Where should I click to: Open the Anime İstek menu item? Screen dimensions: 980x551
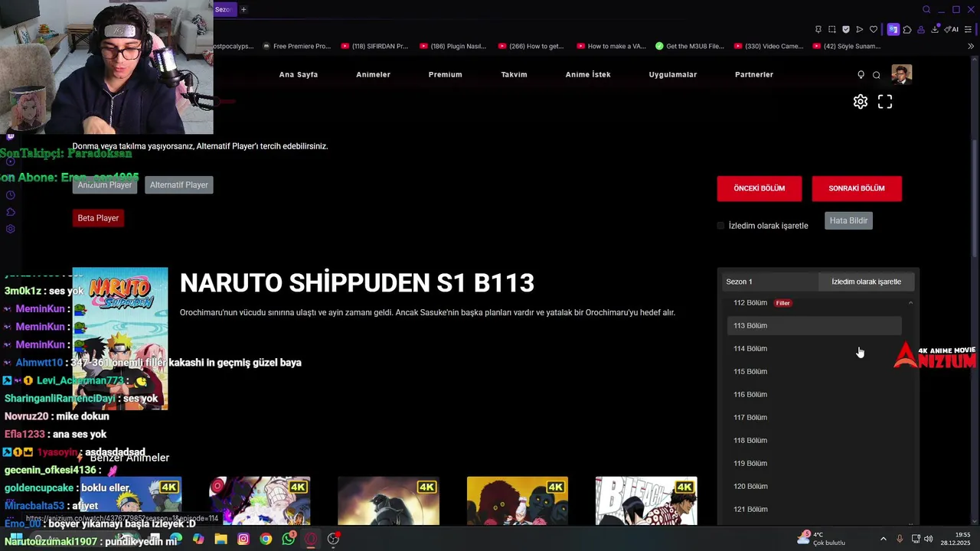click(x=588, y=75)
